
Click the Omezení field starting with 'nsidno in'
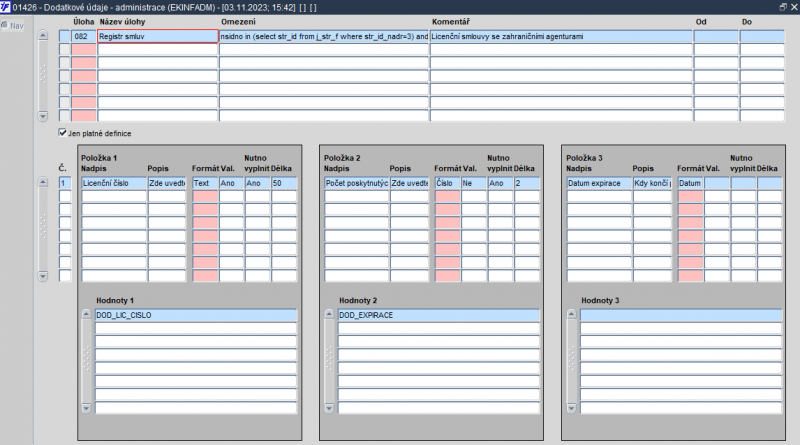coord(324,36)
